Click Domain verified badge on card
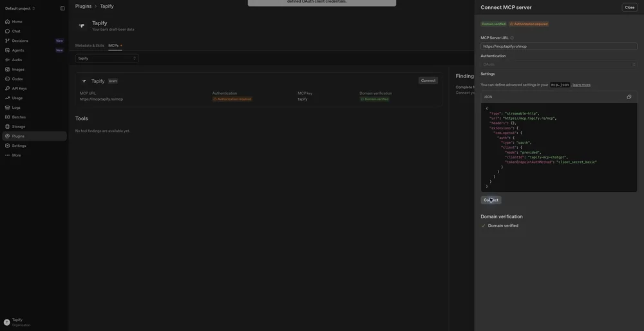This screenshot has height=331, width=644. pos(374,99)
